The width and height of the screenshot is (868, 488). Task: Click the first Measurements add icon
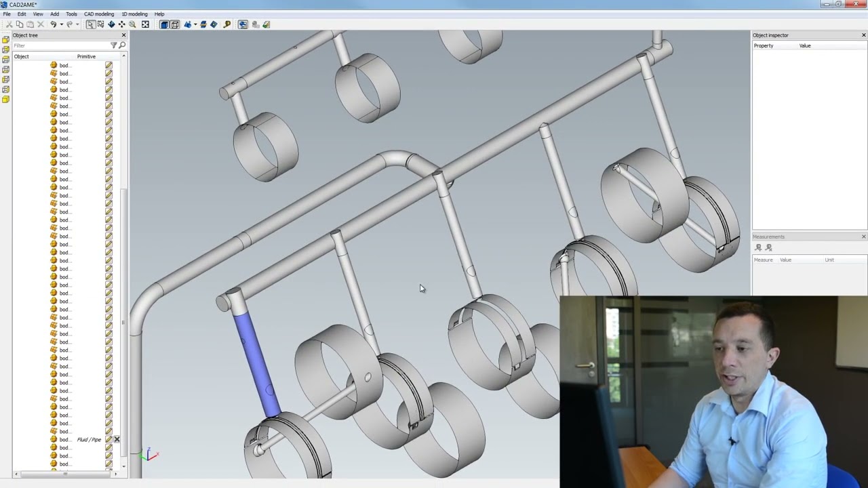click(758, 247)
